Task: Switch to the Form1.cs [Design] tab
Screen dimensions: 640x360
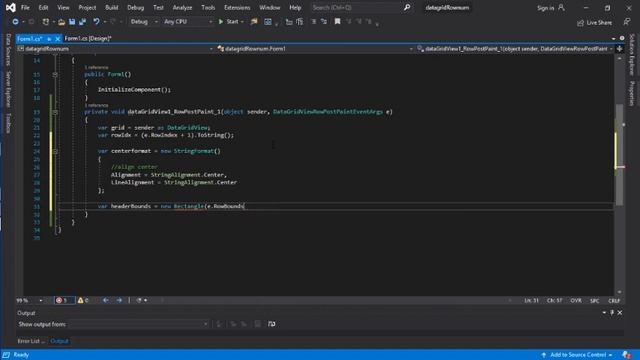Action: point(88,39)
